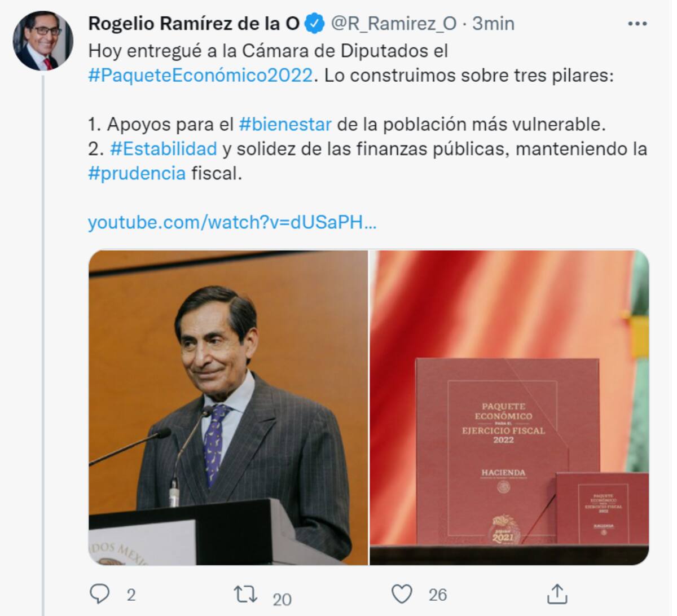This screenshot has width=677, height=616.
Task: Click the Rogelio Ramírez de la O name
Action: (x=194, y=24)
